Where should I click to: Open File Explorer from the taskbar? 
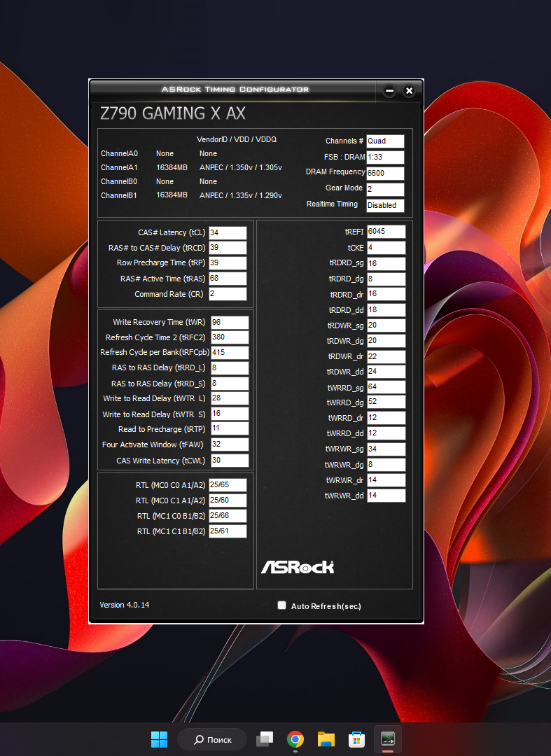point(326,739)
